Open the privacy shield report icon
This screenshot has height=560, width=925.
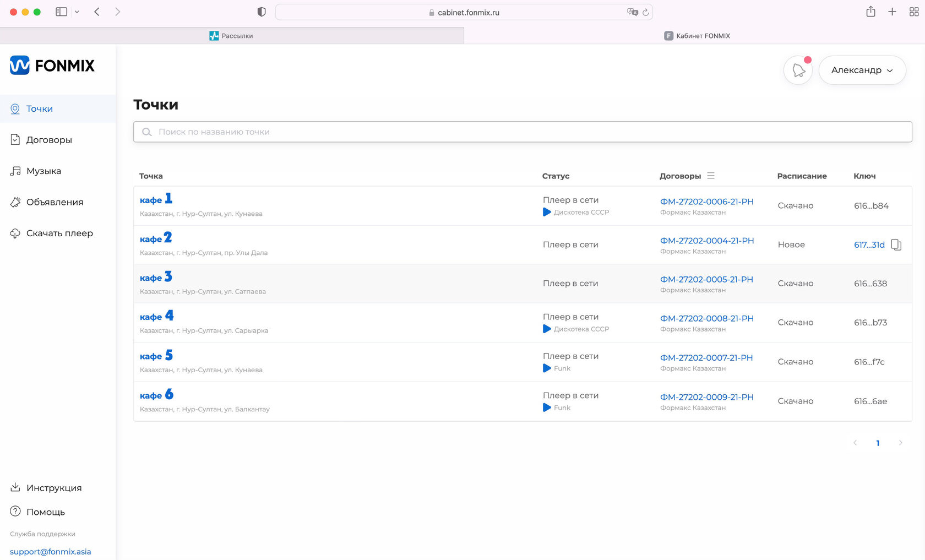(x=262, y=12)
